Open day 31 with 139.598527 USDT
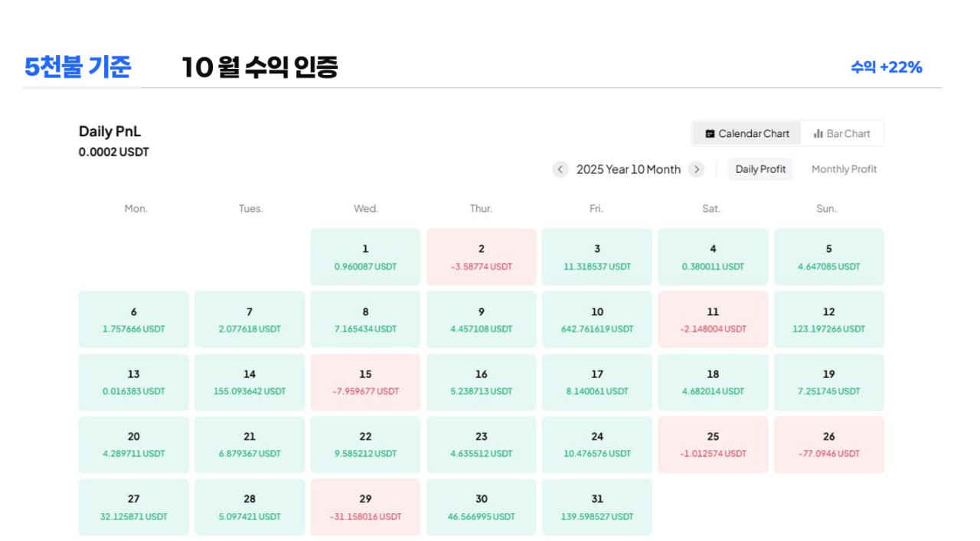980x541 pixels. [597, 507]
